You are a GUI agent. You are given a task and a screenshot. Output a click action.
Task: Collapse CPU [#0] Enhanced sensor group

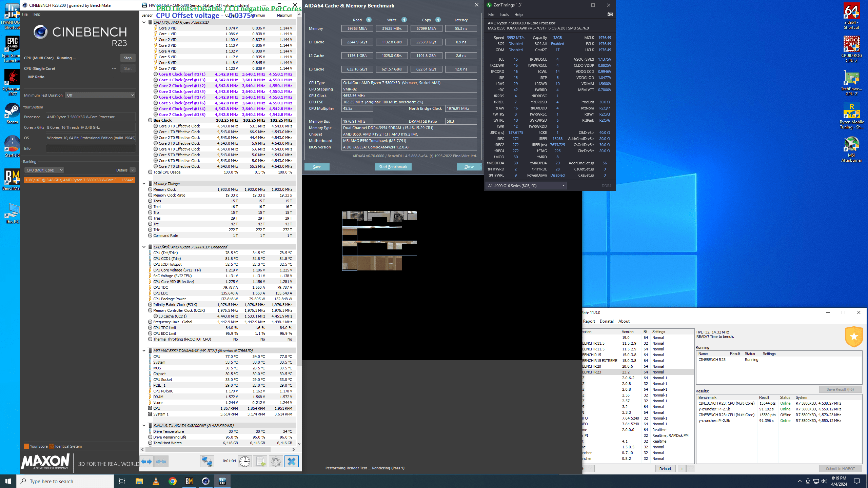tap(144, 247)
